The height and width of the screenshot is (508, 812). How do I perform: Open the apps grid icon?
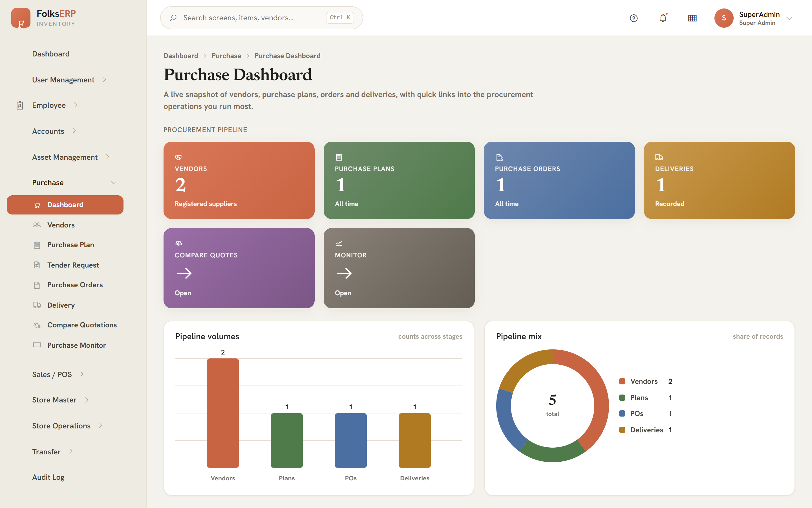[x=692, y=18]
